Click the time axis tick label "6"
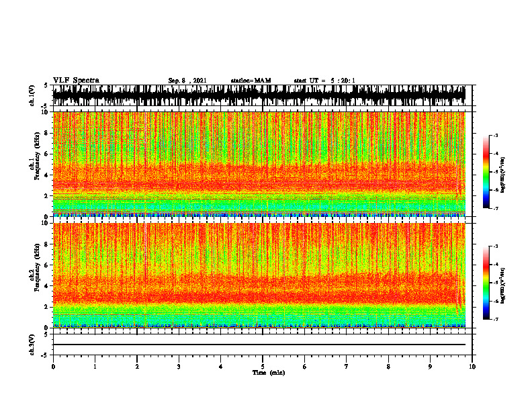Screen dimensions: 532x411 (x=305, y=367)
